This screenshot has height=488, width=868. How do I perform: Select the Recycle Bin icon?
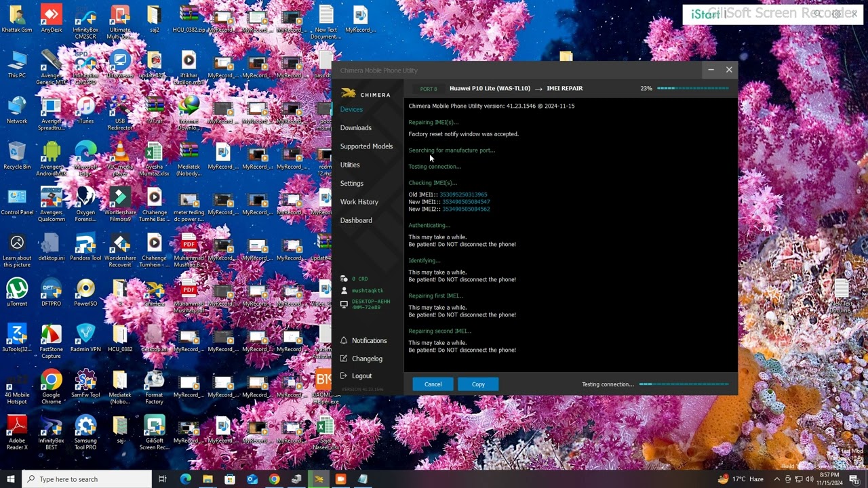(x=17, y=155)
